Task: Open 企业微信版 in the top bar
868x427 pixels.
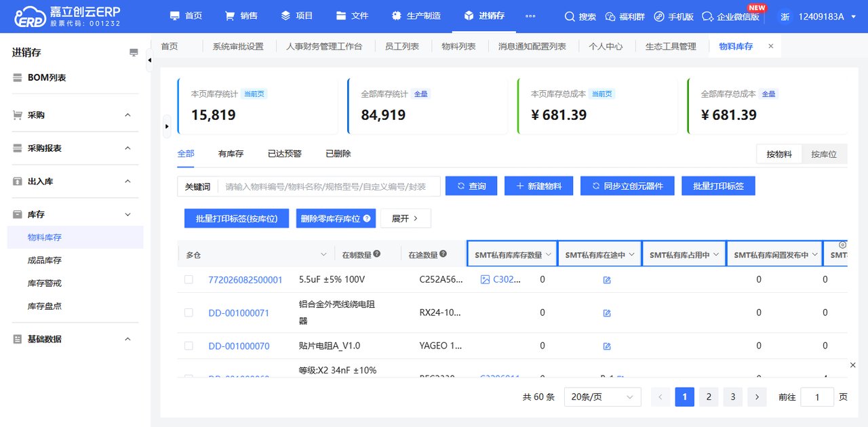Action: [x=730, y=16]
